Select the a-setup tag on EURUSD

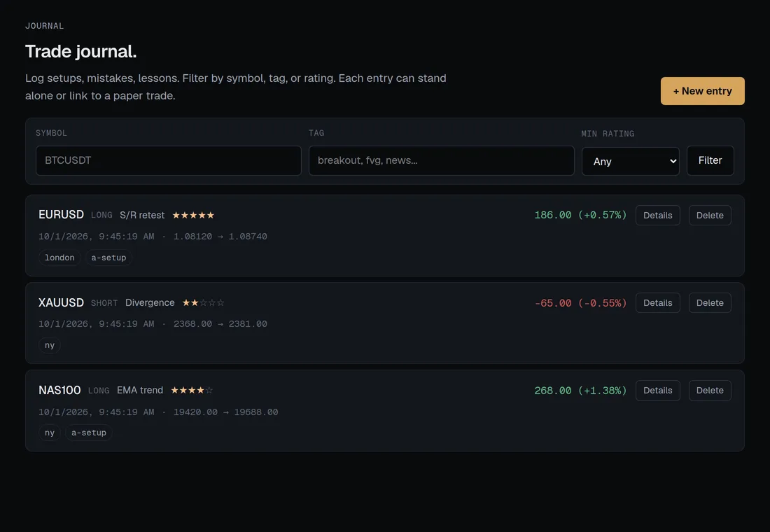click(x=108, y=258)
